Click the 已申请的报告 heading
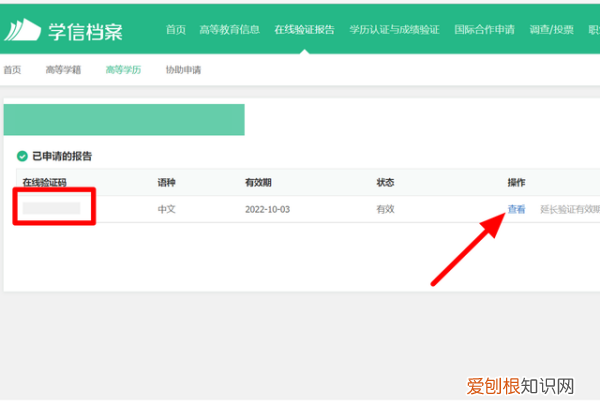The width and height of the screenshot is (600, 405). click(62, 156)
